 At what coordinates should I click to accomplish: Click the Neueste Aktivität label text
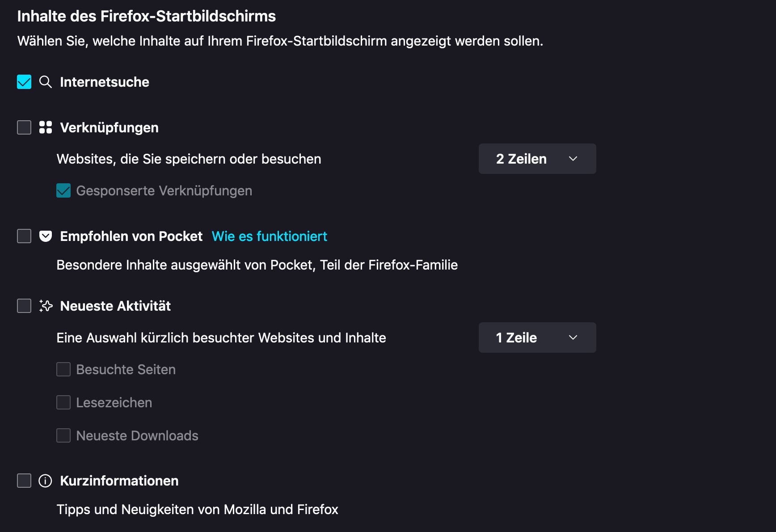[115, 306]
